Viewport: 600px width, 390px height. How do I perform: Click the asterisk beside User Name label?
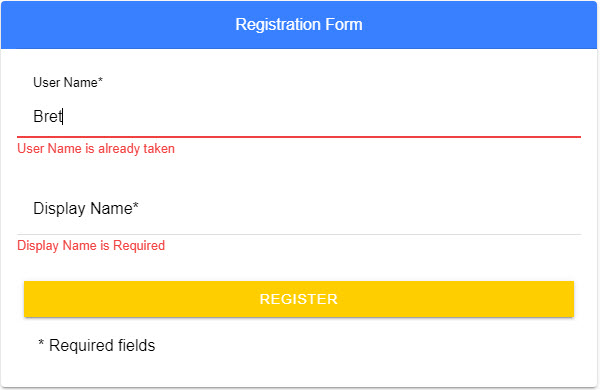click(x=100, y=79)
